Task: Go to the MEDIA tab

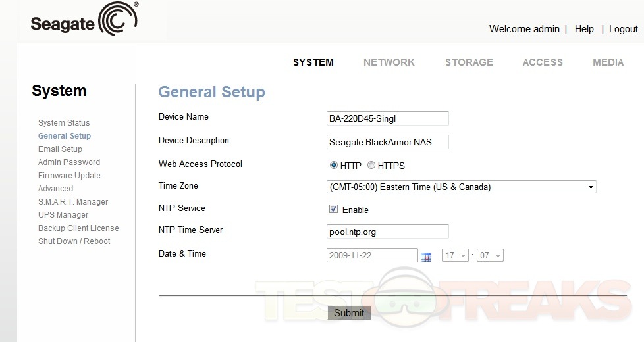Action: click(x=608, y=62)
